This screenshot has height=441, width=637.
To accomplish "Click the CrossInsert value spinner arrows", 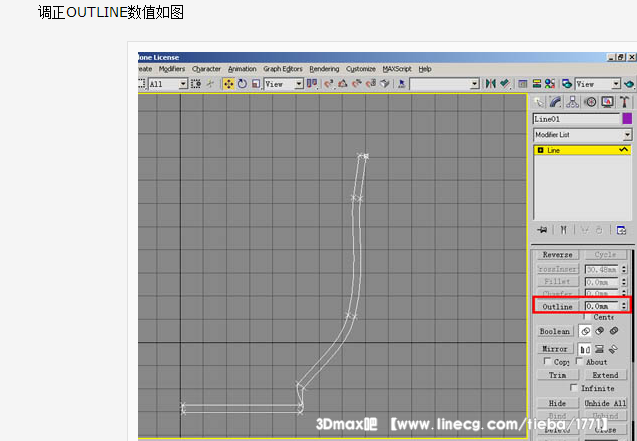I will 624,269.
